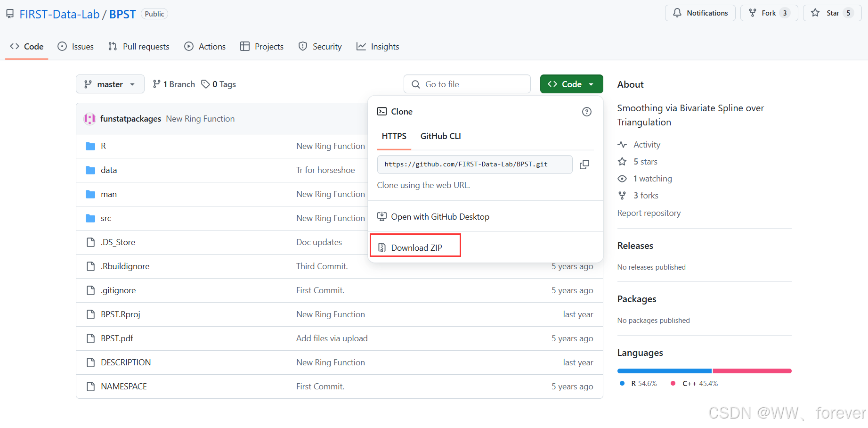Click the branch icon beside 1 Branch
The image size is (868, 428).
tap(157, 84)
